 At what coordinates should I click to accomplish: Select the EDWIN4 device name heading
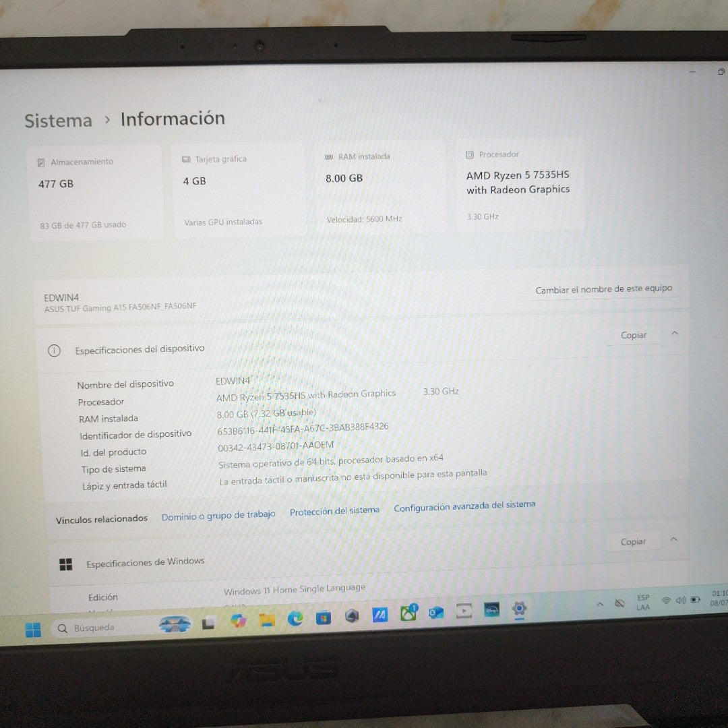[61, 297]
